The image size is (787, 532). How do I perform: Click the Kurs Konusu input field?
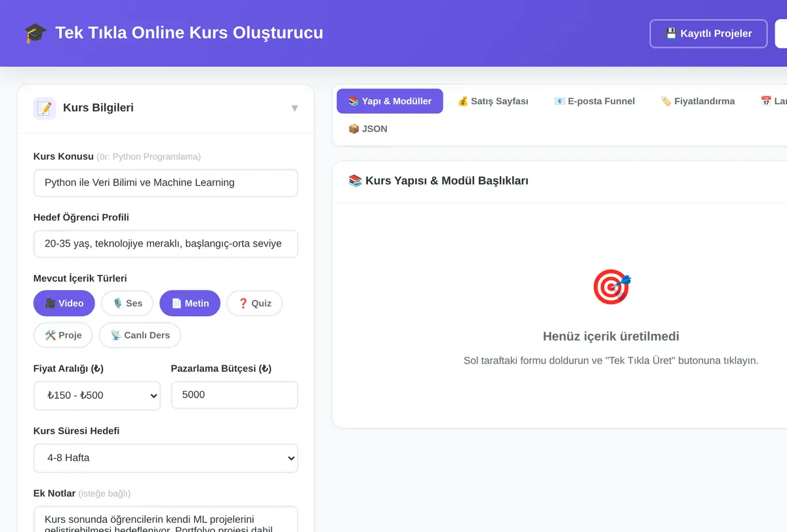(x=166, y=183)
